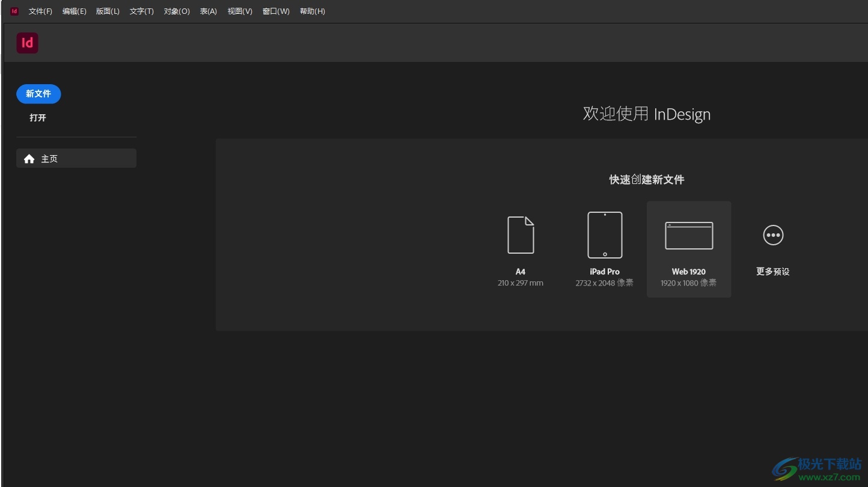Click the 更多预设 label

coord(773,272)
